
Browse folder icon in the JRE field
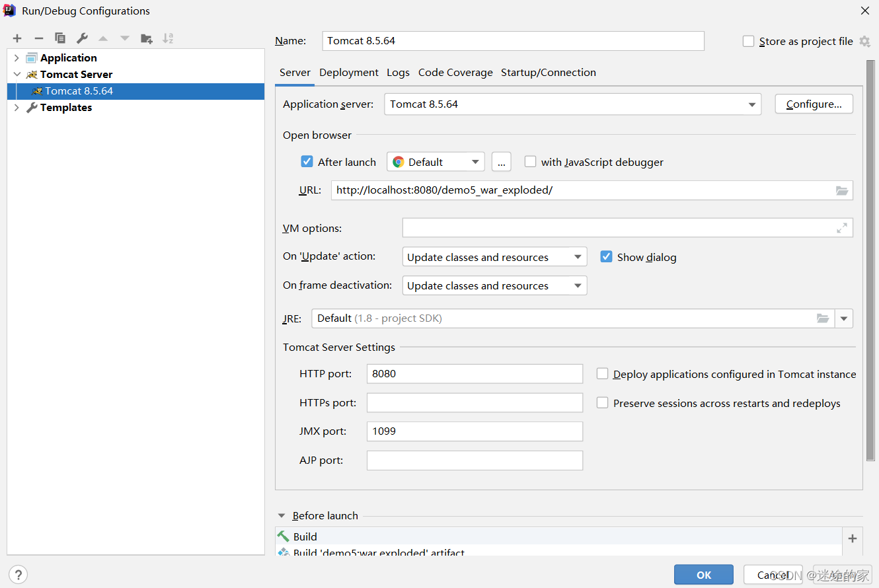pos(822,318)
